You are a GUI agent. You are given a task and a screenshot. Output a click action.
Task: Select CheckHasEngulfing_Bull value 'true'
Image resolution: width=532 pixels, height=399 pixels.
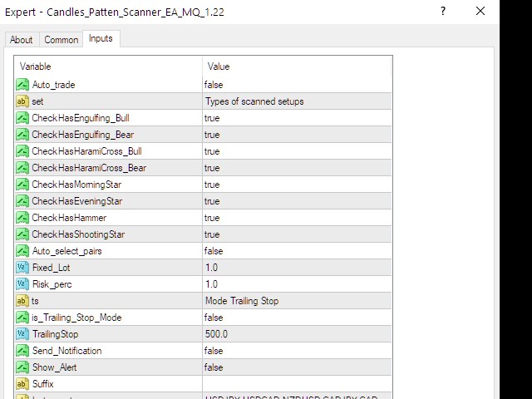tap(212, 118)
